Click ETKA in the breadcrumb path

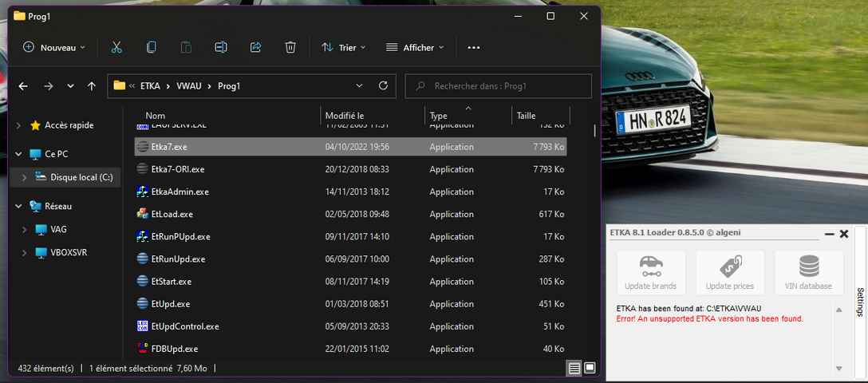[150, 86]
